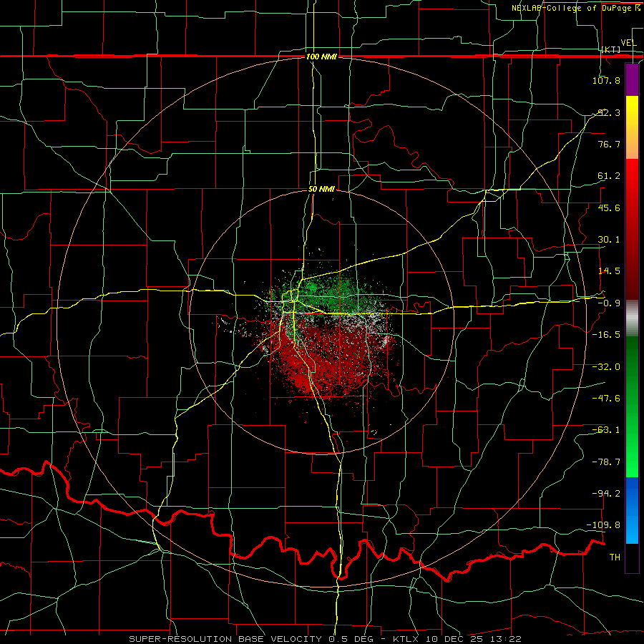Screen dimensions: 644x644
Task: Select the -32.0 scale value
Action: [606, 367]
